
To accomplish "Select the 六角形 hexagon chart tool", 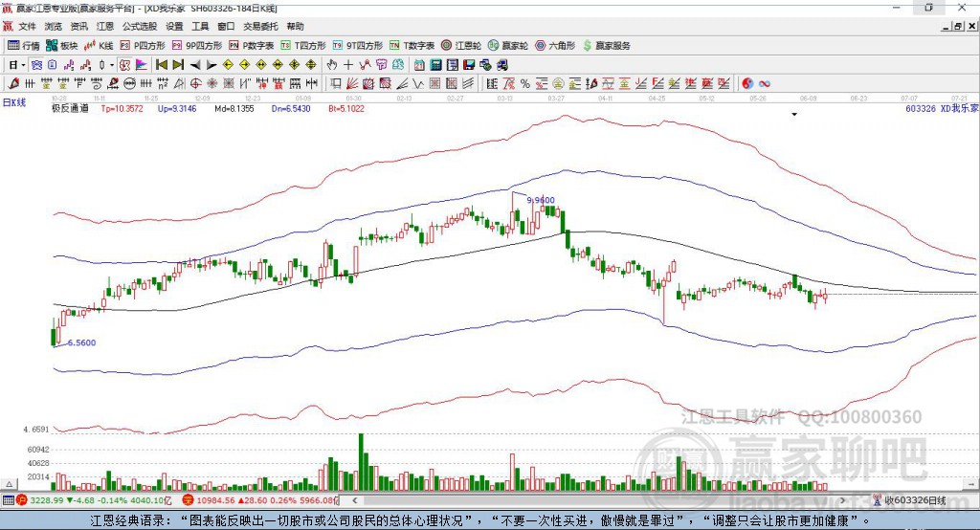I will (x=555, y=46).
